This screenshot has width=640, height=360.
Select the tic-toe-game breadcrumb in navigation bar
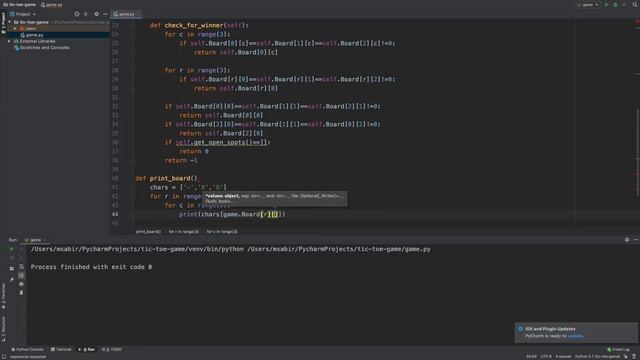[x=20, y=4]
